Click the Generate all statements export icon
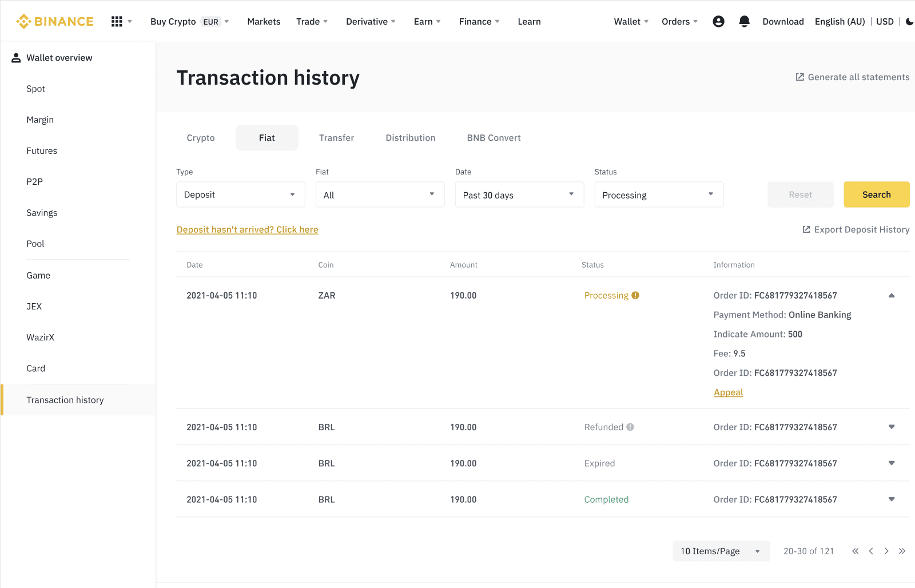915x588 pixels. point(799,77)
